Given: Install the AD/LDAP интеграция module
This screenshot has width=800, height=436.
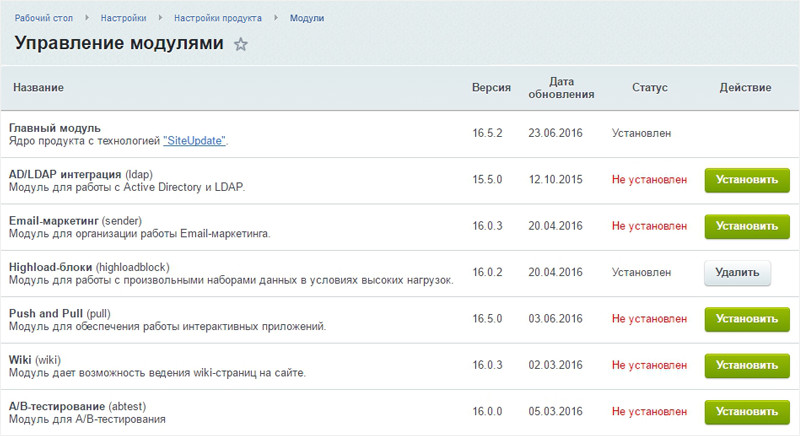Looking at the screenshot, I should click(x=746, y=180).
